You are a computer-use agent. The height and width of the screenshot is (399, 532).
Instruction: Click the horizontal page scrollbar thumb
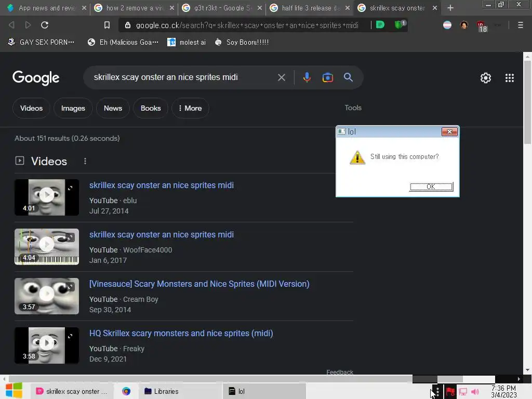coord(210,379)
